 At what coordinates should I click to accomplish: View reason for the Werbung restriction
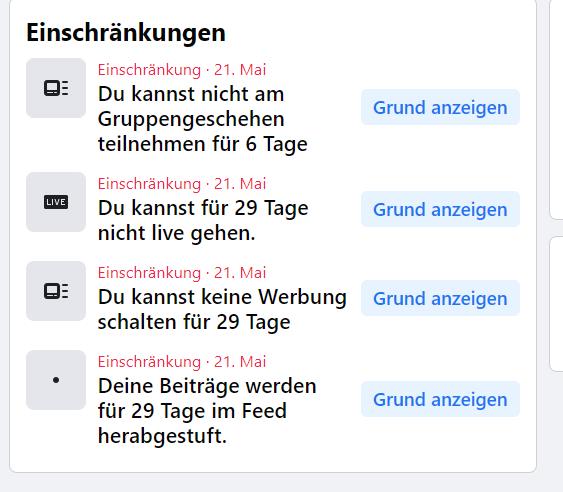coord(440,298)
